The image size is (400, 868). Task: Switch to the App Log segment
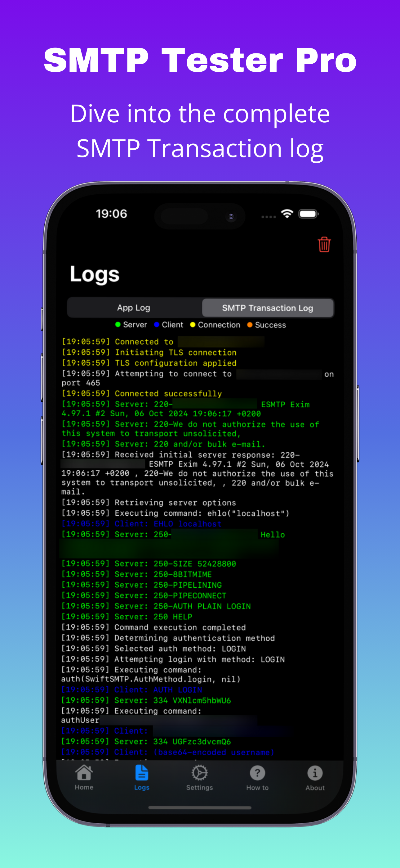click(x=134, y=308)
